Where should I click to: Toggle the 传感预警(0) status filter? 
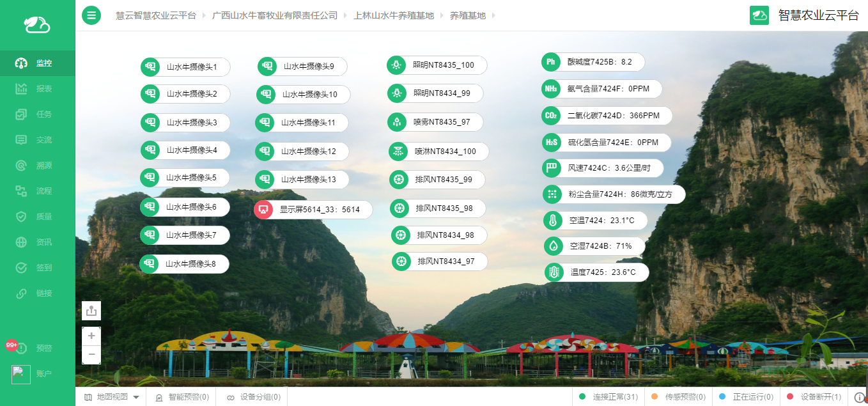coord(679,397)
